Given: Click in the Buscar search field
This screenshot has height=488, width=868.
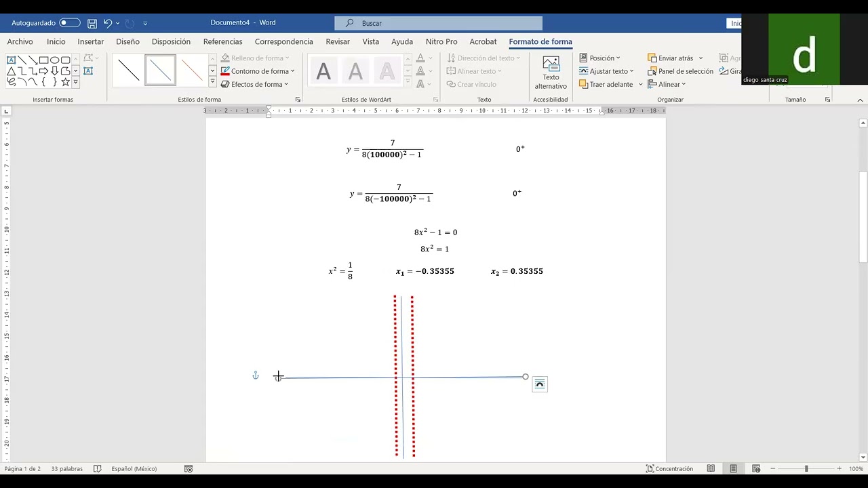Looking at the screenshot, I should coord(438,23).
